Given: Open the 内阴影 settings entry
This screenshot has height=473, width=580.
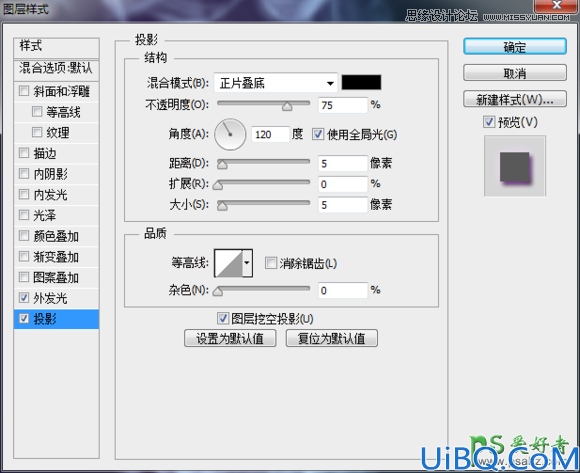Looking at the screenshot, I should [x=51, y=174].
